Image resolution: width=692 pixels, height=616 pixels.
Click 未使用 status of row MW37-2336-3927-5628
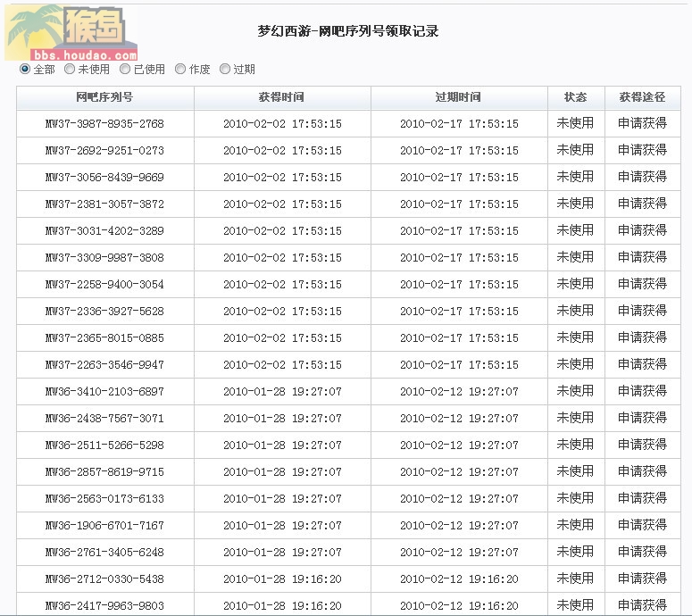[x=575, y=311]
